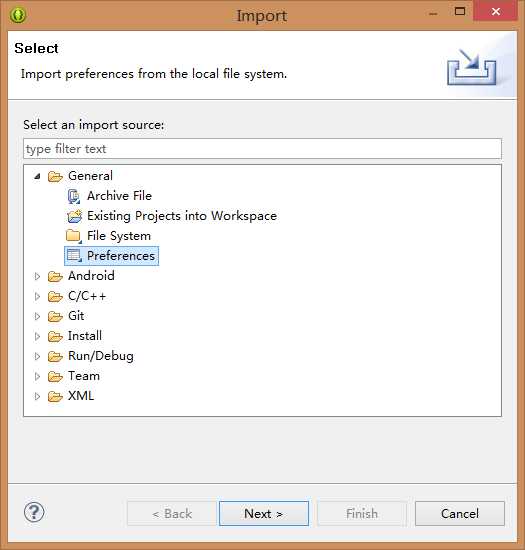Image resolution: width=525 pixels, height=550 pixels.
Task: Select the Install tree item
Action: click(85, 336)
